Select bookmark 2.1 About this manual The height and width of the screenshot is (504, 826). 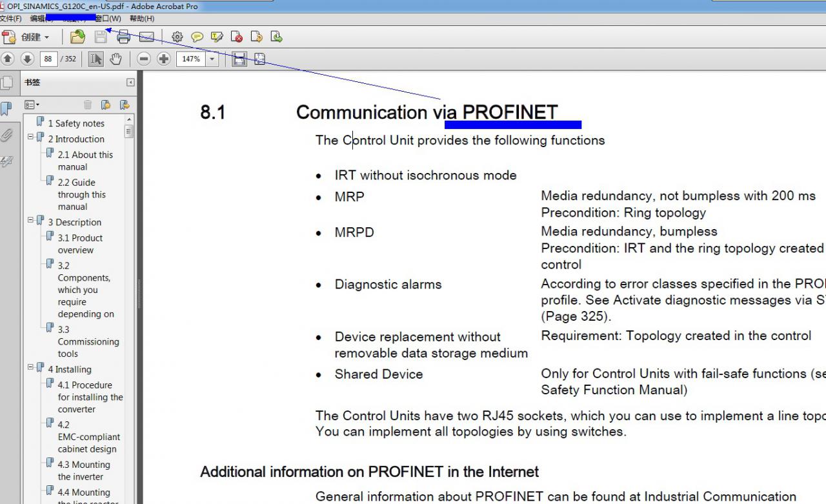pos(85,161)
